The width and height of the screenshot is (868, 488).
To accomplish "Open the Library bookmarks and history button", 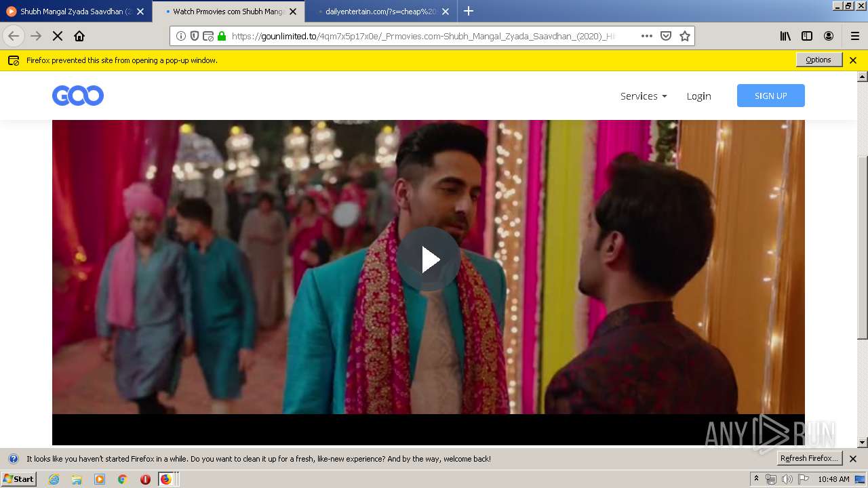I will [785, 36].
